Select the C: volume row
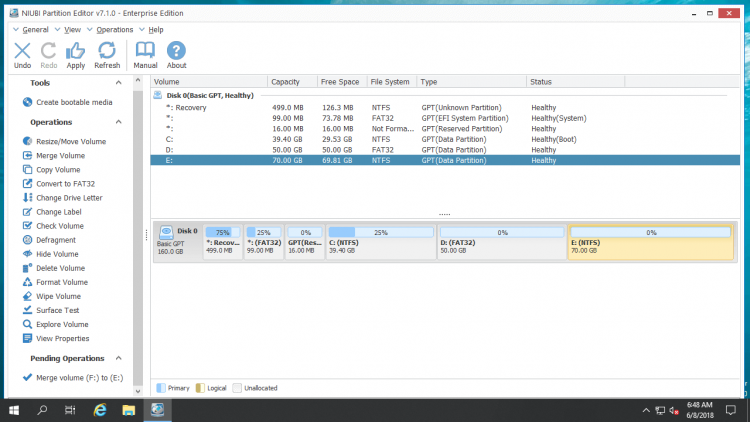Screen dimensions: 750x422 point(445,139)
